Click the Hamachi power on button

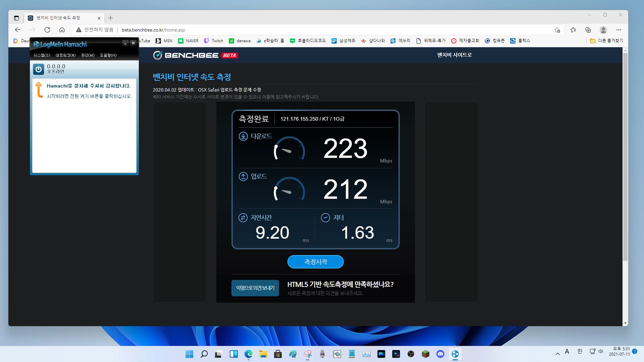coord(39,69)
